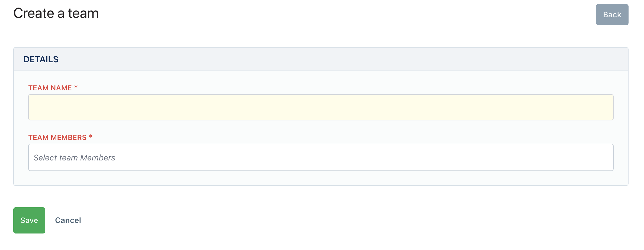644x250 pixels.
Task: Save the new team
Action: [29, 220]
